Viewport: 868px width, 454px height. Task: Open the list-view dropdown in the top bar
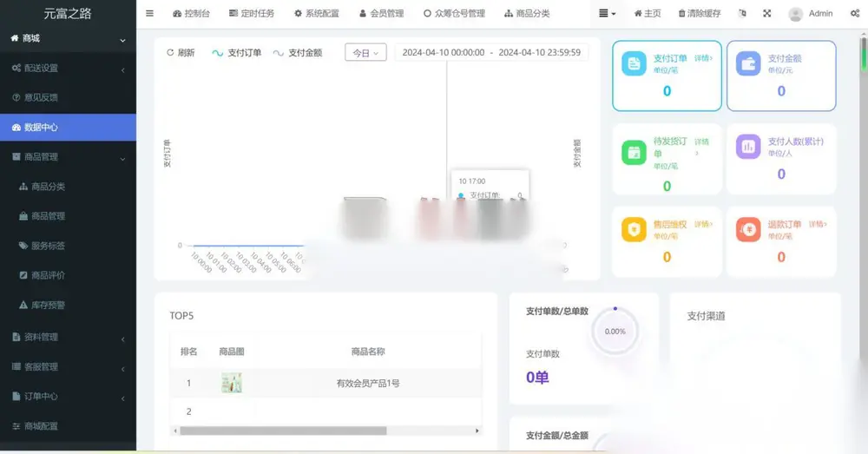[x=608, y=13]
